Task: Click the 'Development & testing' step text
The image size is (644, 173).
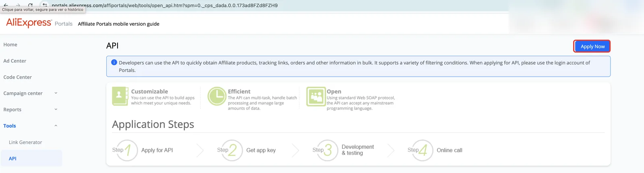Action: [358, 150]
